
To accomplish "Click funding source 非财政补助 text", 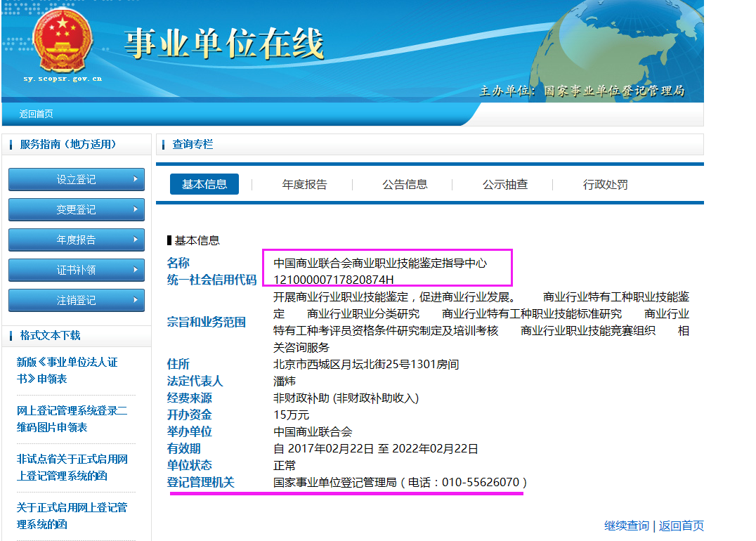I will click(346, 398).
